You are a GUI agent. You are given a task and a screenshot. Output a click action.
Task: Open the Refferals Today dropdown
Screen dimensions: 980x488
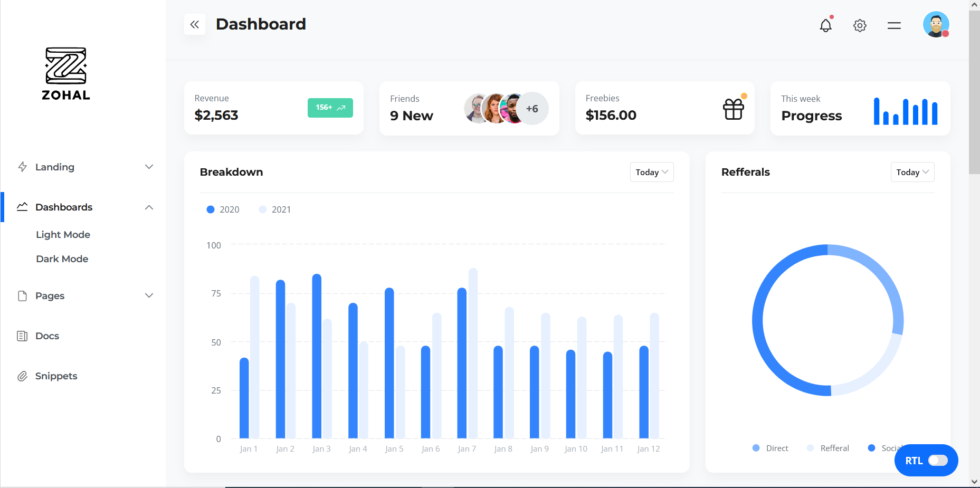point(912,172)
